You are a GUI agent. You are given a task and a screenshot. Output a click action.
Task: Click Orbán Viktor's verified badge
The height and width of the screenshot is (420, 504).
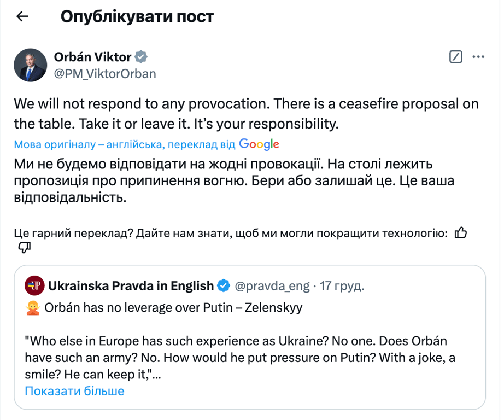pyautogui.click(x=142, y=56)
